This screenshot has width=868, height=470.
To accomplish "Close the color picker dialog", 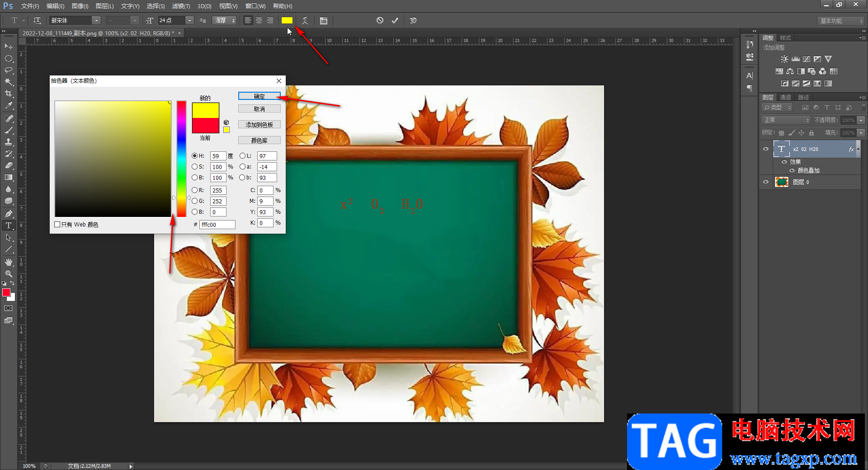I will 279,81.
